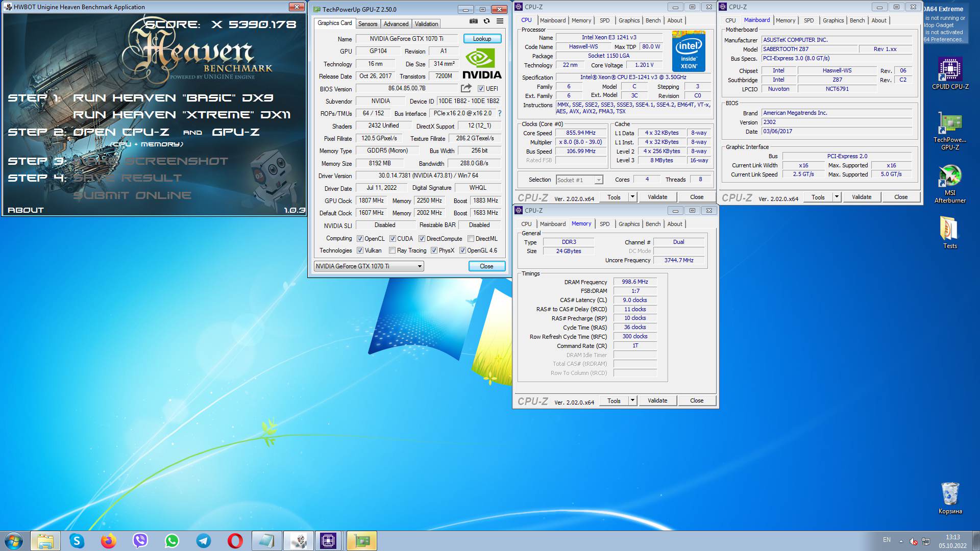Toggle the UEFI checkbox in GPU-Z
Image resolution: width=980 pixels, height=551 pixels.
481,89
